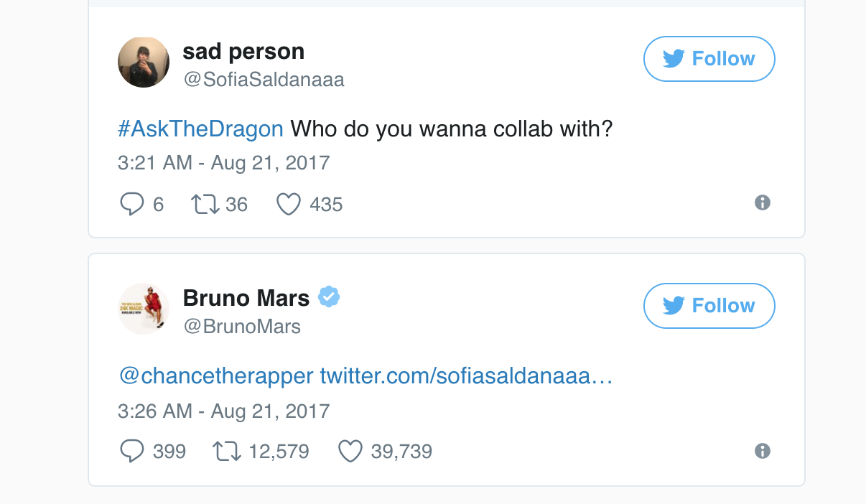Click Bruno Mars verified badge

[329, 297]
